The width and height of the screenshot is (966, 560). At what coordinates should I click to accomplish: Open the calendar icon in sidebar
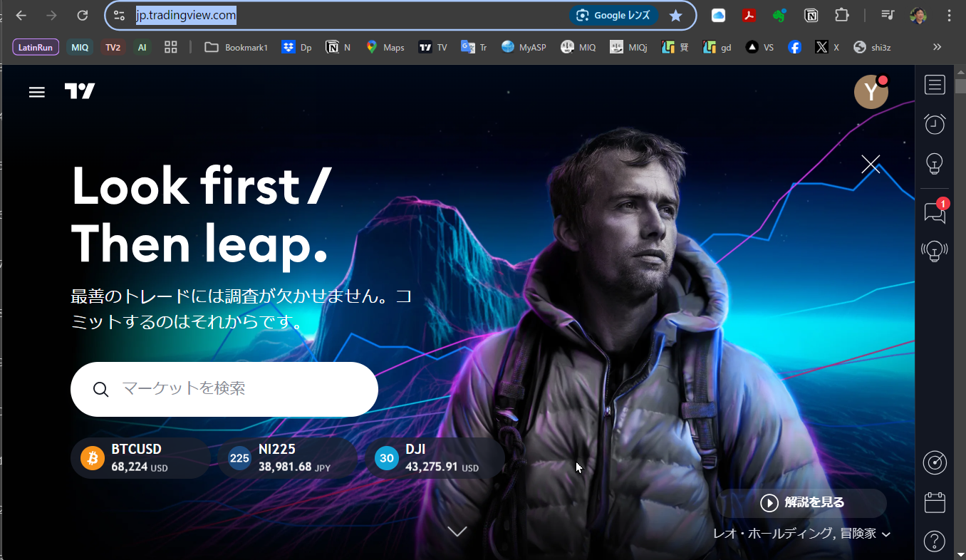(x=935, y=502)
